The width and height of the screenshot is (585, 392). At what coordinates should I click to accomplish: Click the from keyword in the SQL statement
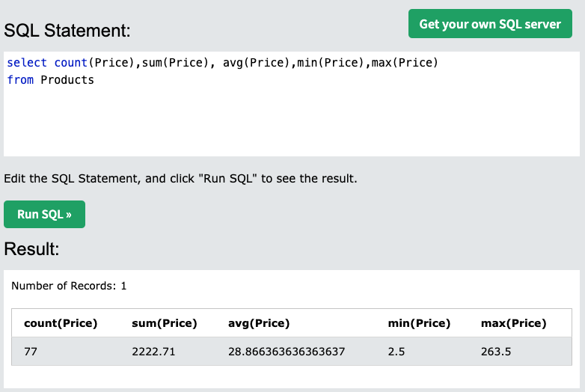[x=20, y=80]
